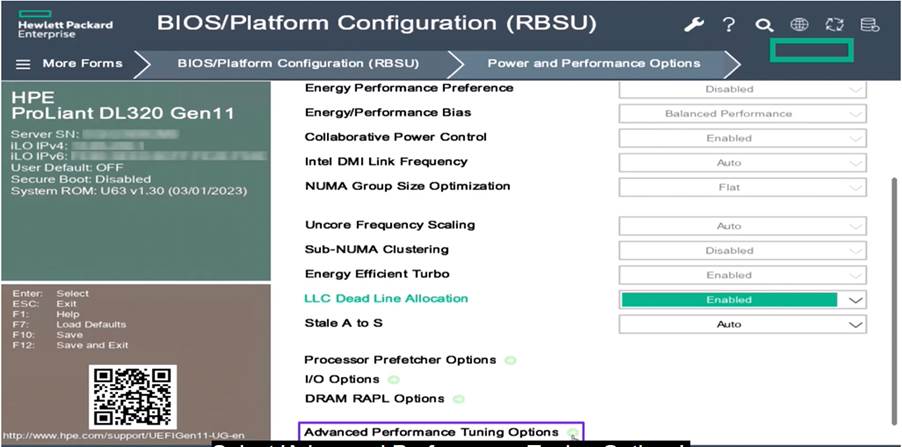This screenshot has height=447, width=902.
Task: Open the language globe icon
Action: 799,24
